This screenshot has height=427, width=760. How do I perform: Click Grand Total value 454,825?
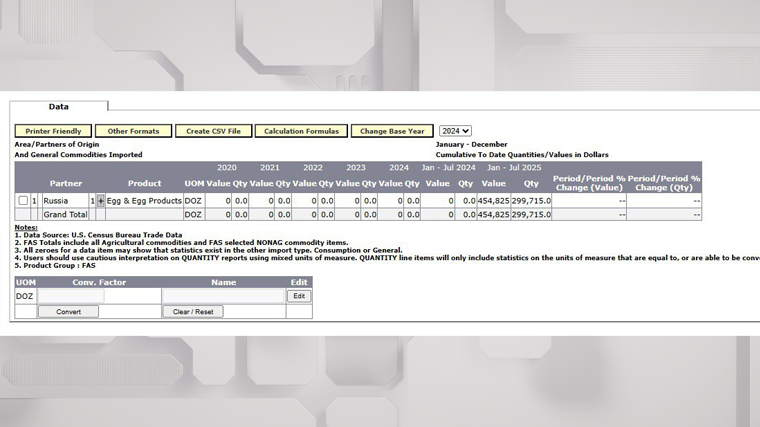(493, 214)
